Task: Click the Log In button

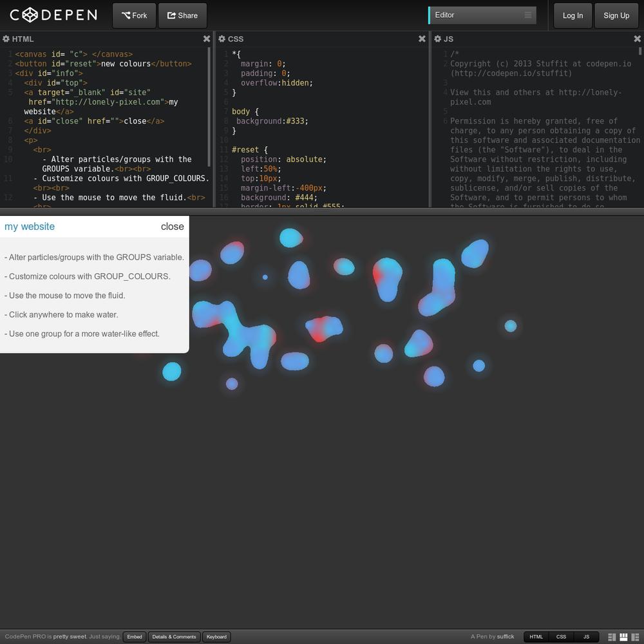Action: click(x=573, y=15)
